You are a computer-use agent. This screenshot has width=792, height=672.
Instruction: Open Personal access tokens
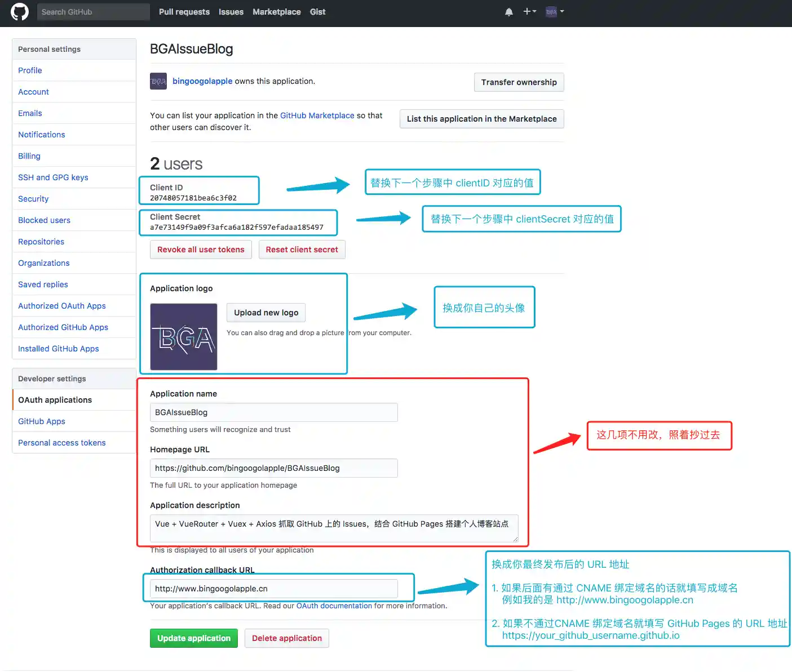coord(74,443)
